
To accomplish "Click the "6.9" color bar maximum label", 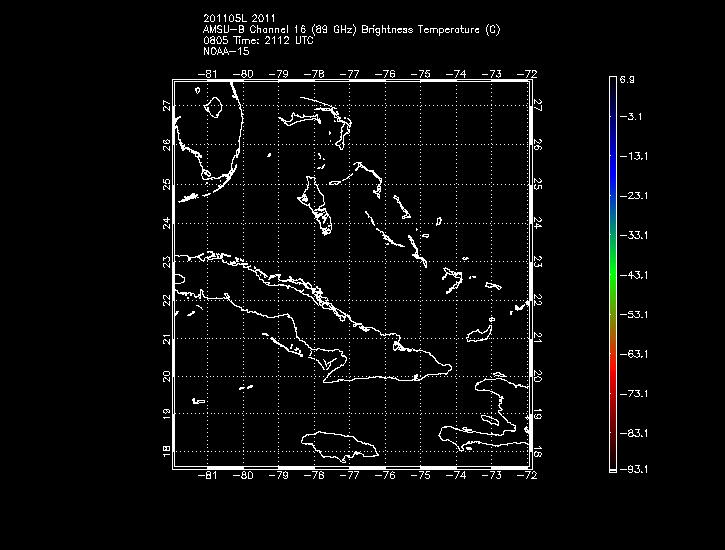I will point(627,80).
